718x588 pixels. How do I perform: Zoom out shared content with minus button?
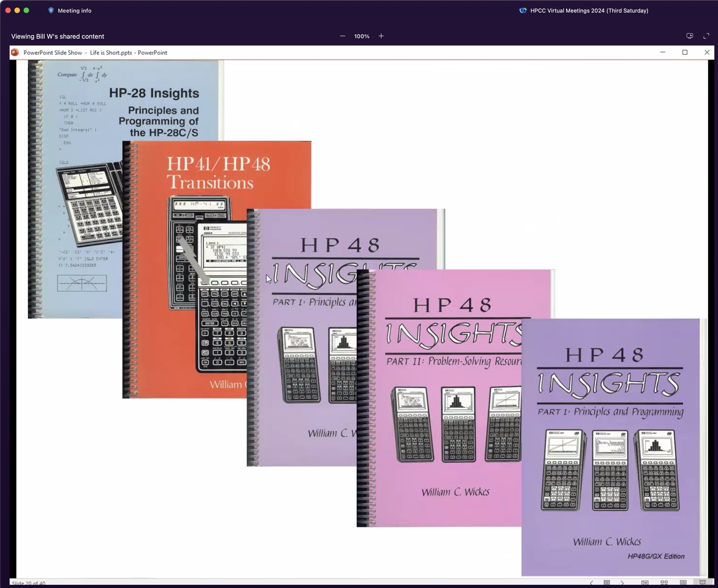tap(343, 36)
